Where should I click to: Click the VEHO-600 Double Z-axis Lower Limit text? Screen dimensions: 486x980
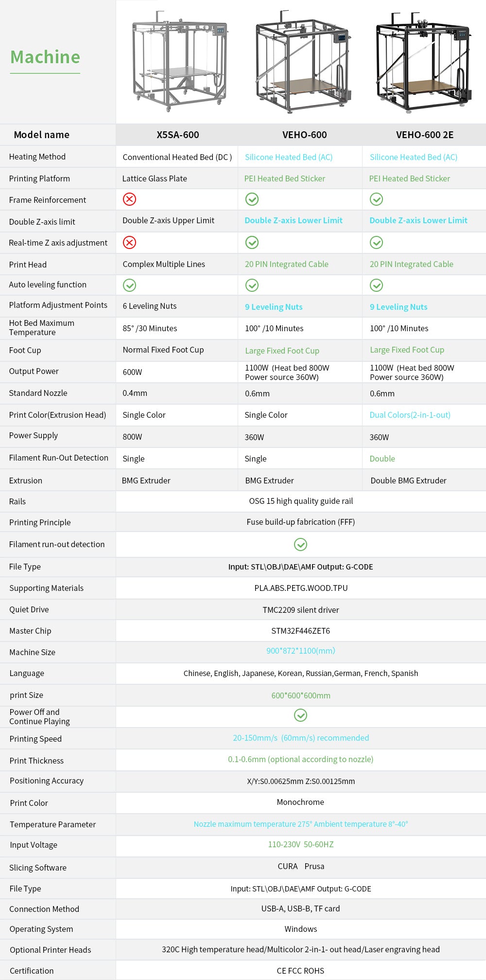pyautogui.click(x=294, y=220)
